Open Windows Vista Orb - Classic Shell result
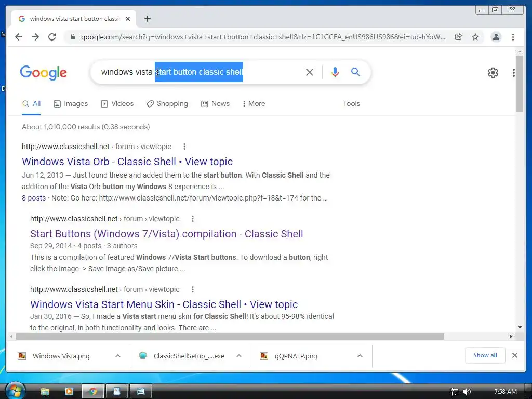Screen dimensions: 532x399 (127, 162)
